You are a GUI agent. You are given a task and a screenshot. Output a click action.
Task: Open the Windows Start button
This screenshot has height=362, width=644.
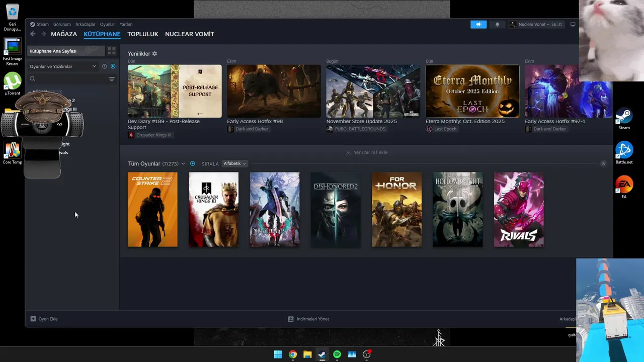278,354
